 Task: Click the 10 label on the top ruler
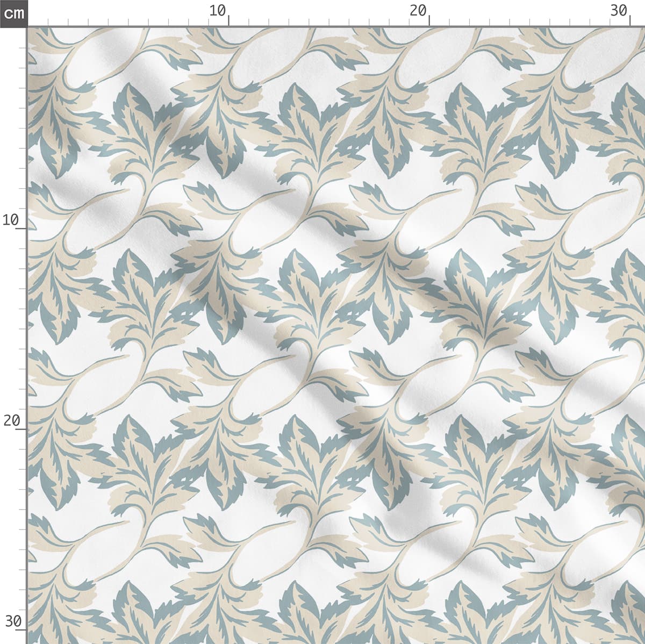tap(217, 10)
